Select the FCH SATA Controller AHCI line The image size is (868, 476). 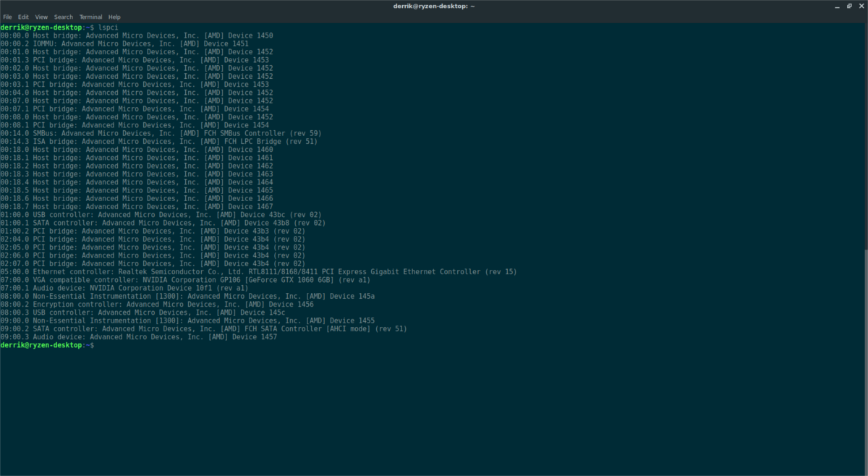click(x=204, y=328)
